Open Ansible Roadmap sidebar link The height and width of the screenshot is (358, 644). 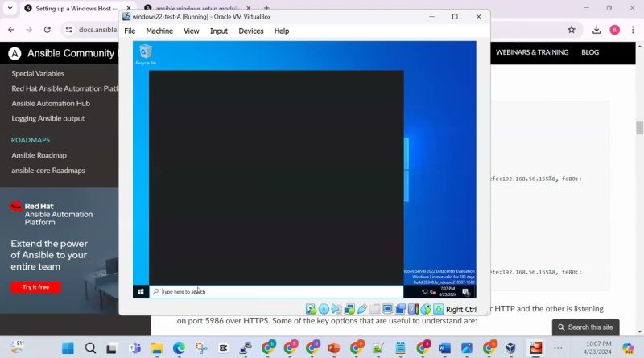pos(39,155)
